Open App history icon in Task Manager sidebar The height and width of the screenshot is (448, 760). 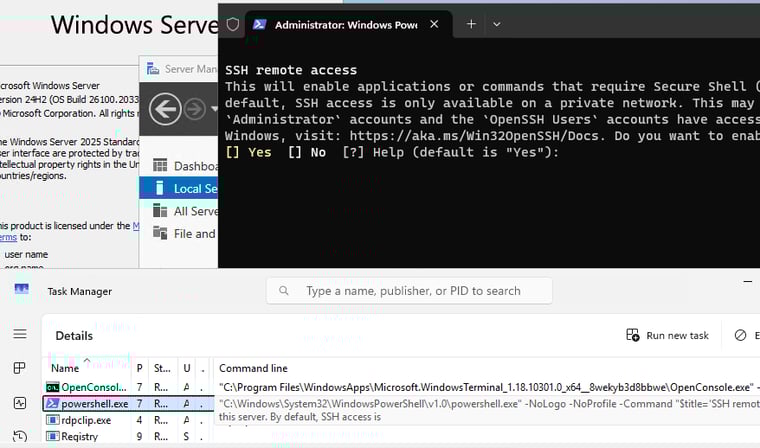pyautogui.click(x=20, y=436)
